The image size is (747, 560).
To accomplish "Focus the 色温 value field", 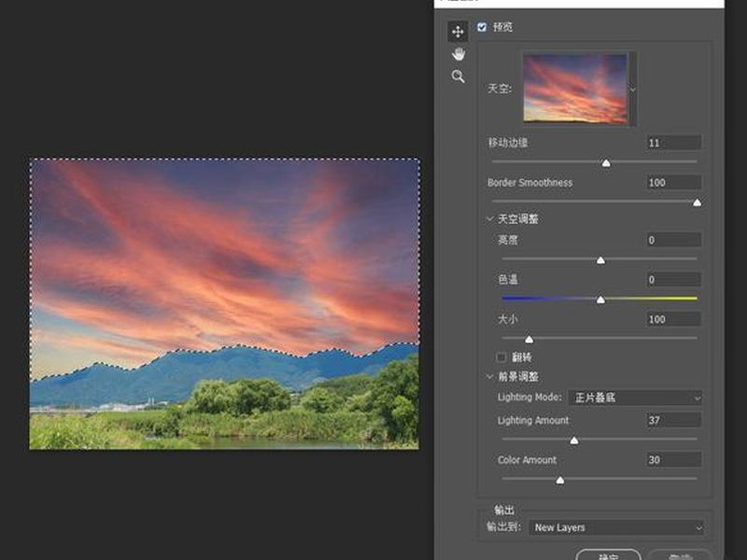I will coord(673,279).
